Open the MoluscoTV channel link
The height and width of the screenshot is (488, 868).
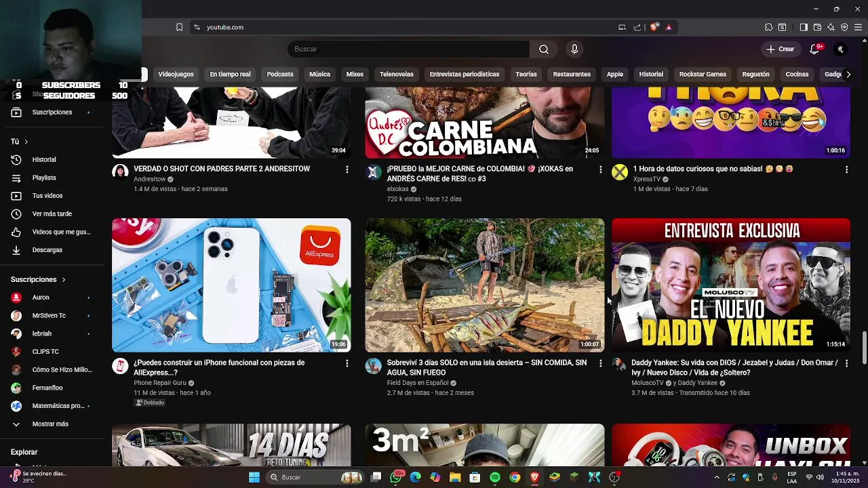pos(648,383)
